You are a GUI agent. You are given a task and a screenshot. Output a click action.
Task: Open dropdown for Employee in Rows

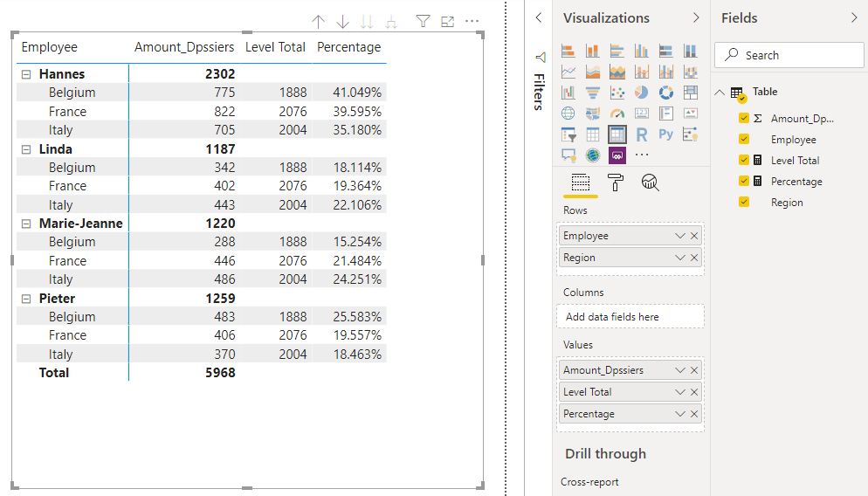[x=680, y=236]
